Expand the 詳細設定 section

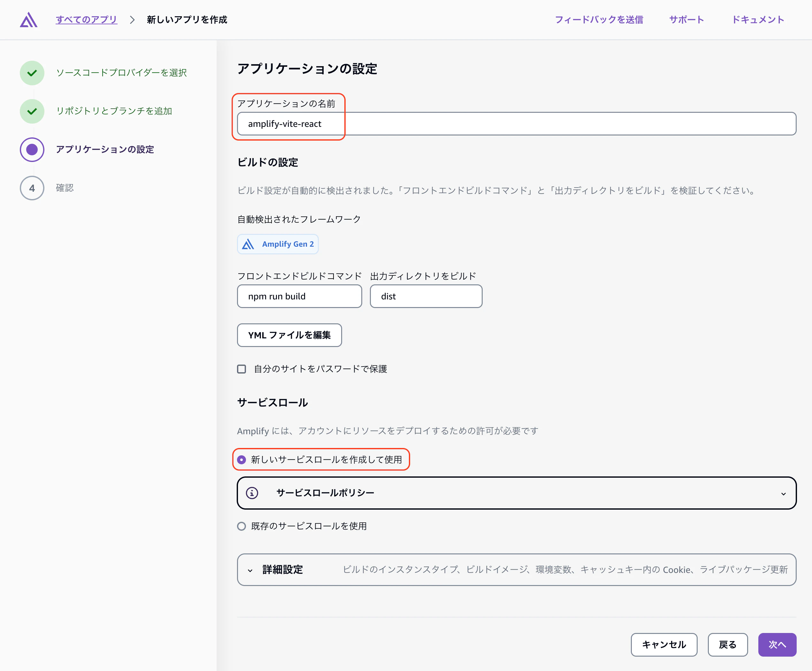point(516,570)
